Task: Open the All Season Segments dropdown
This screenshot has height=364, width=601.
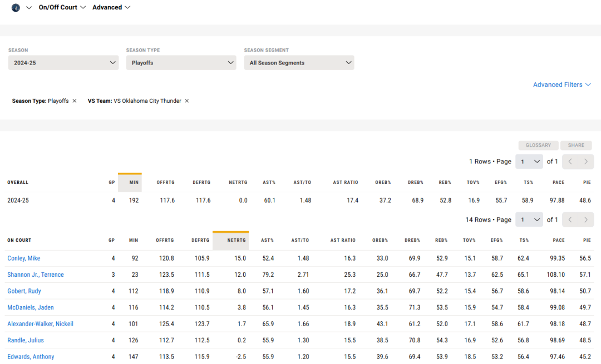Action: 299,63
